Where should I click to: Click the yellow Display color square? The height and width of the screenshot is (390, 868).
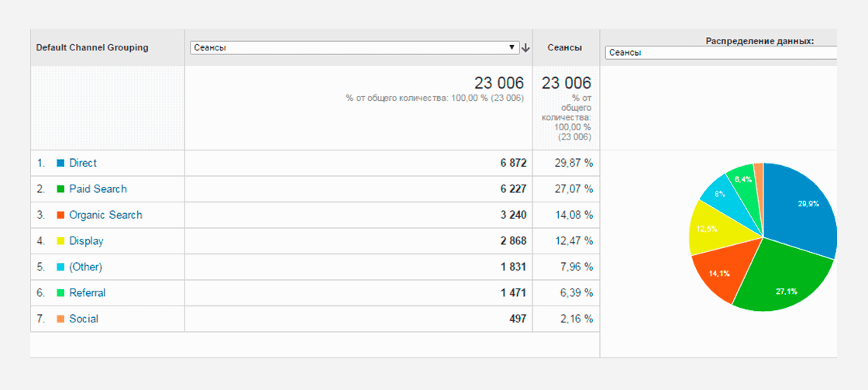pos(61,242)
